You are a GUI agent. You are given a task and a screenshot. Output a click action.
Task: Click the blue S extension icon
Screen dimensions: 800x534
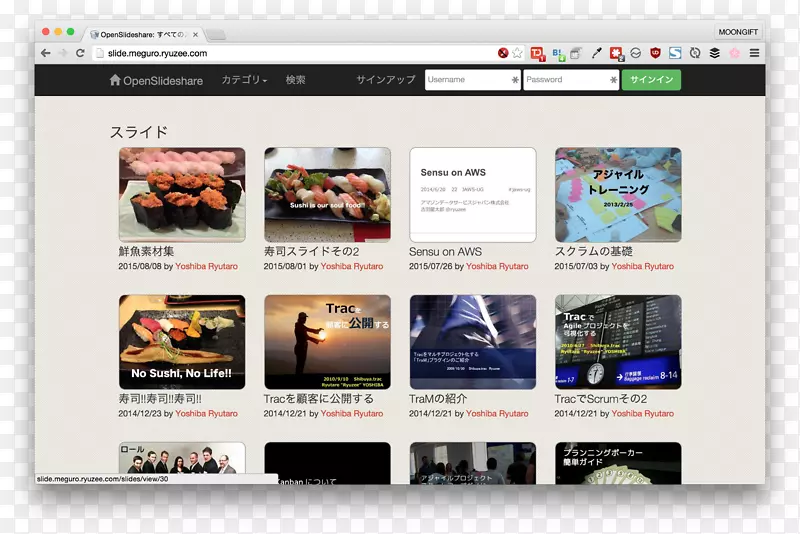pos(675,53)
